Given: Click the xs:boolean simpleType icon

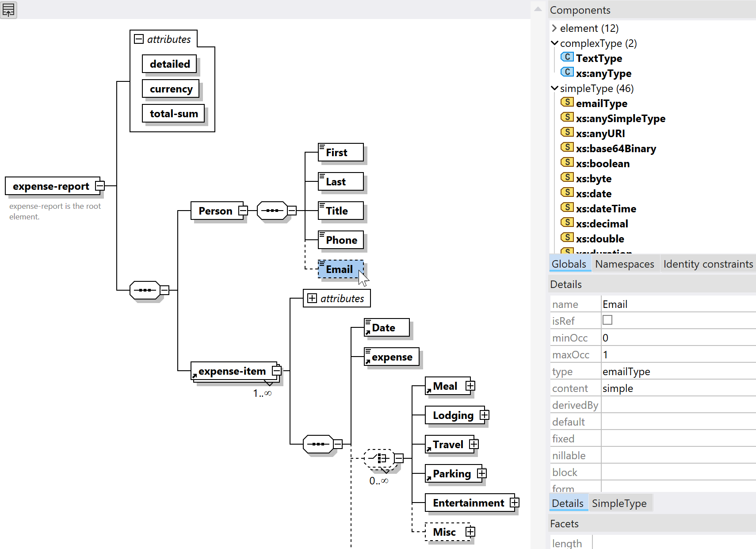Looking at the screenshot, I should pyautogui.click(x=567, y=162).
